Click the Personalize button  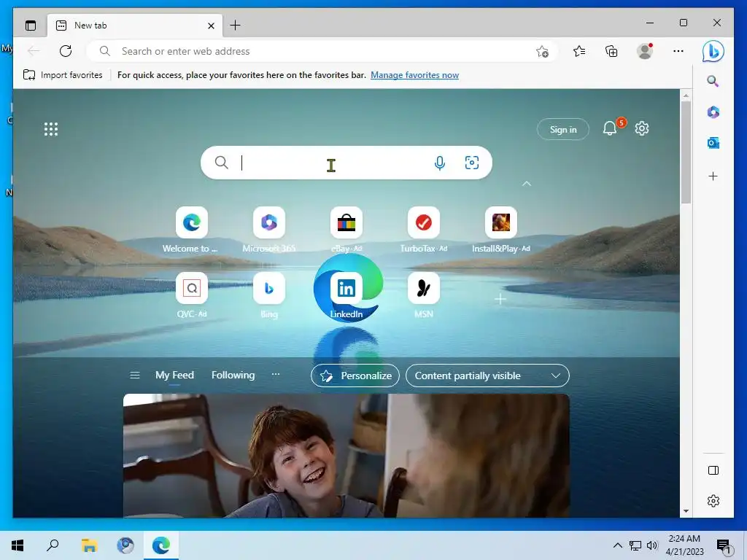pyautogui.click(x=355, y=376)
